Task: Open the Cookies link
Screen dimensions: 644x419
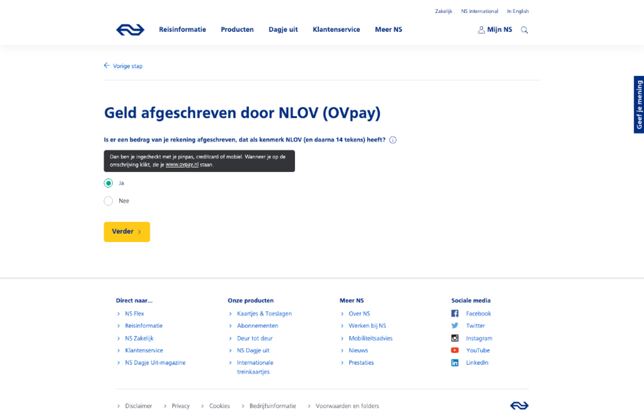Action: [x=219, y=406]
